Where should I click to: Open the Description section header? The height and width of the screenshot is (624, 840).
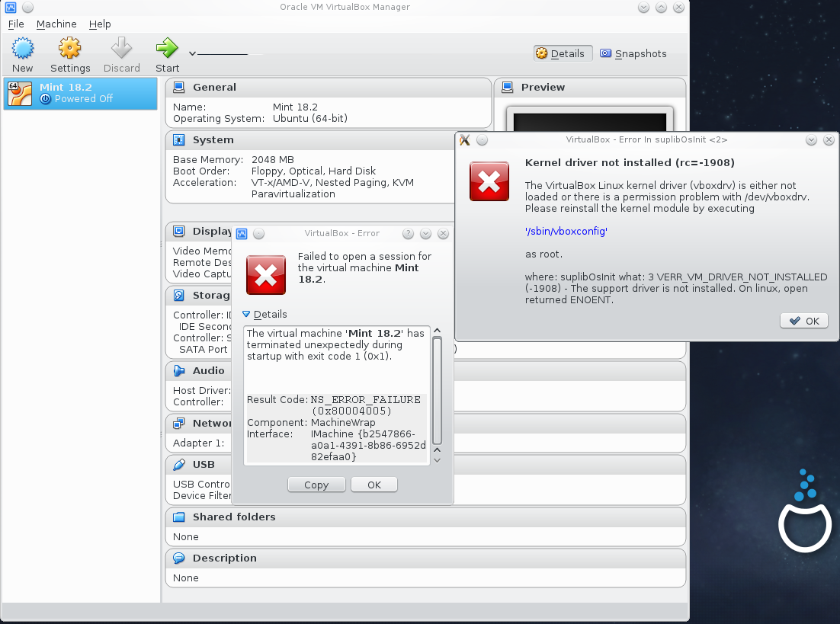[x=426, y=558]
